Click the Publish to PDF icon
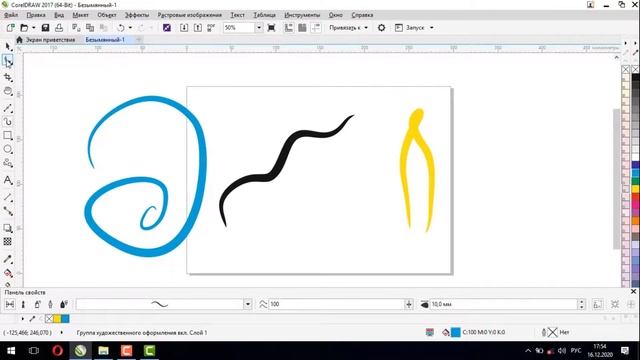Viewport: 640px width, 360px height. coord(211,28)
